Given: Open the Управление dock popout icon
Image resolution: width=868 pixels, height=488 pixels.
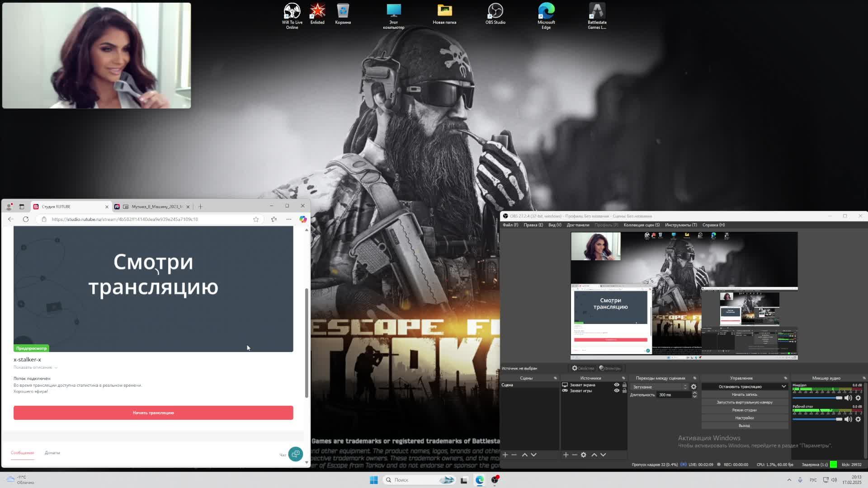Looking at the screenshot, I should click(786, 378).
